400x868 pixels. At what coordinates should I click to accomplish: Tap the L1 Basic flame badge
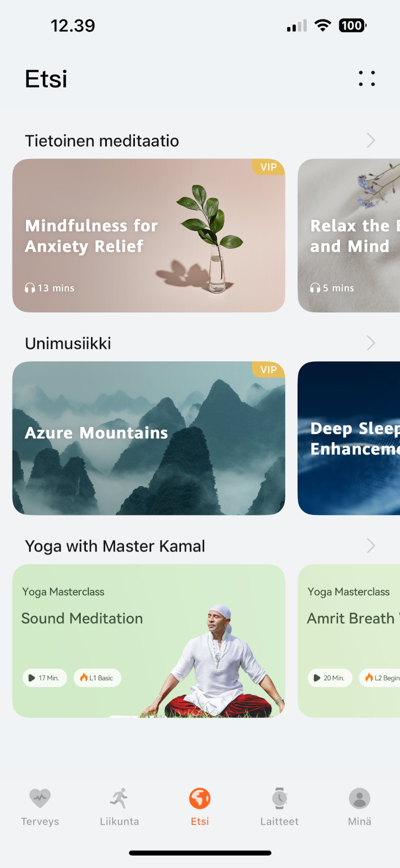[x=97, y=678]
